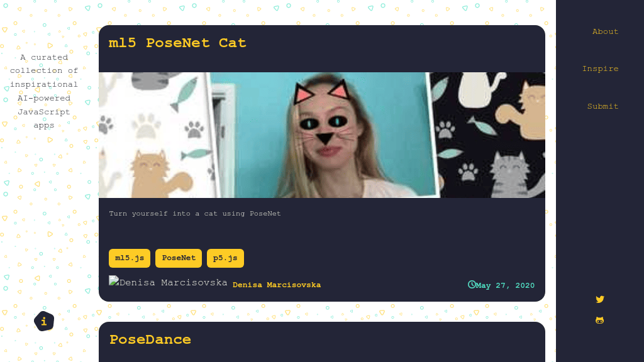Click the info hexagon icon

click(44, 321)
